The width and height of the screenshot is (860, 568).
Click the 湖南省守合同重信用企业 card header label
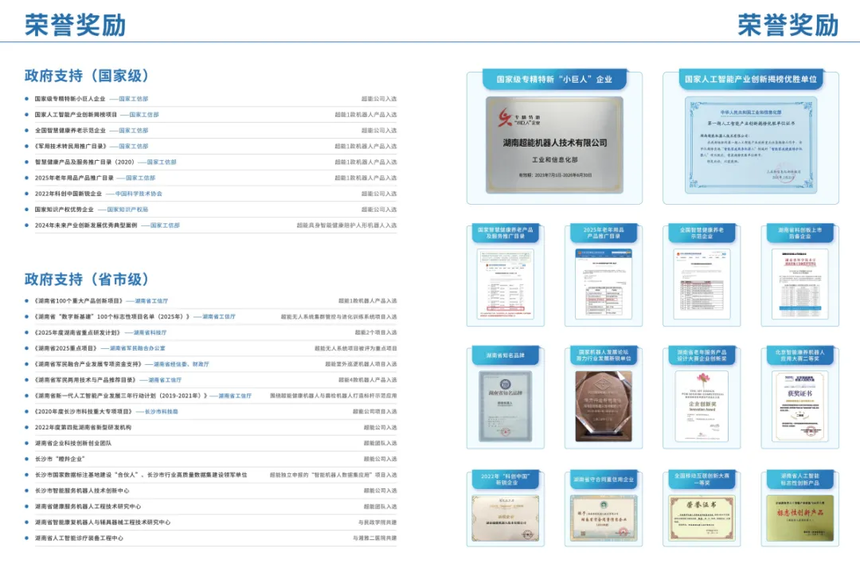(x=603, y=479)
